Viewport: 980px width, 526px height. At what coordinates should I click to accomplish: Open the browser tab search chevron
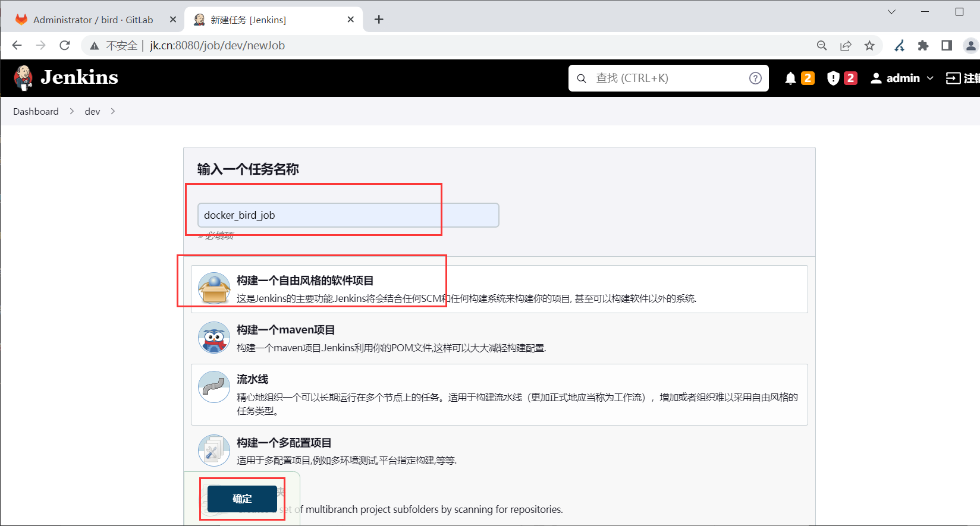coord(891,12)
